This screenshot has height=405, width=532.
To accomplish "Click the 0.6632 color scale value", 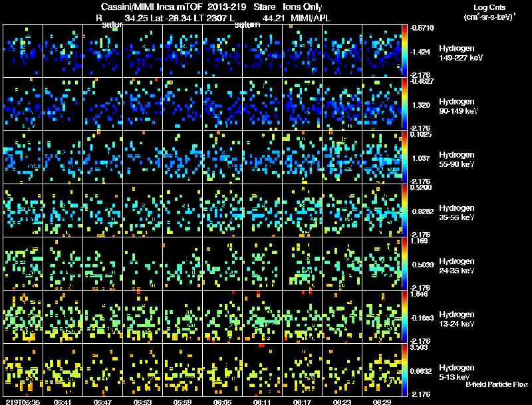I will (x=422, y=372).
